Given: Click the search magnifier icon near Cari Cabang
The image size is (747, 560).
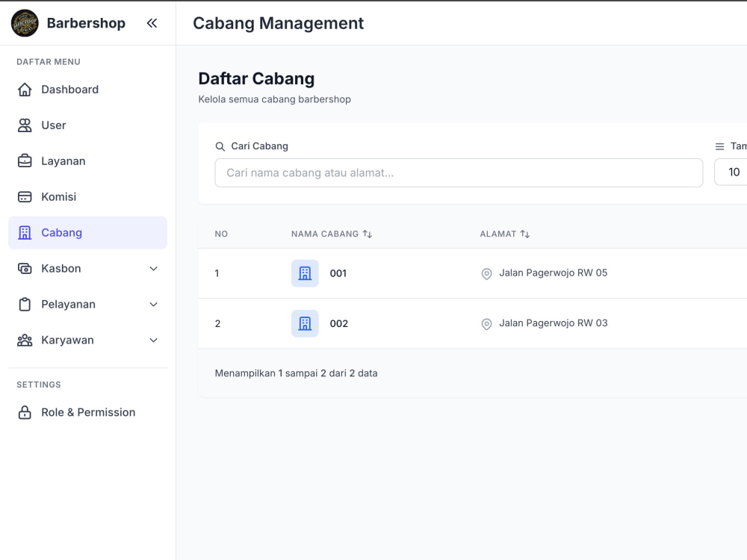Looking at the screenshot, I should (x=220, y=146).
